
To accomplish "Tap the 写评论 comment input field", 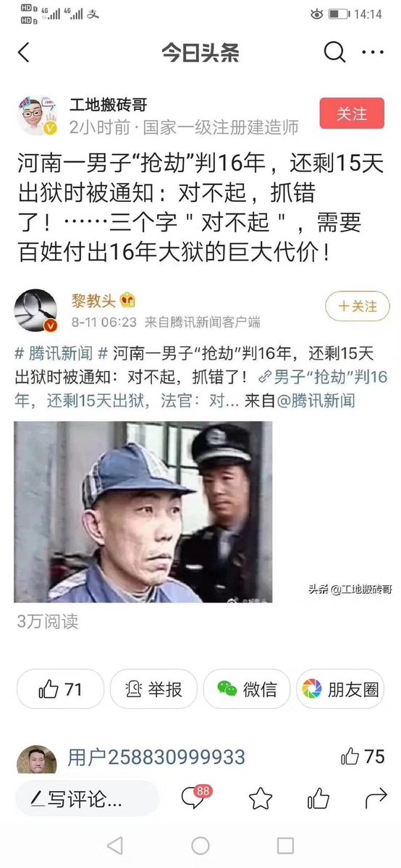I will (87, 799).
